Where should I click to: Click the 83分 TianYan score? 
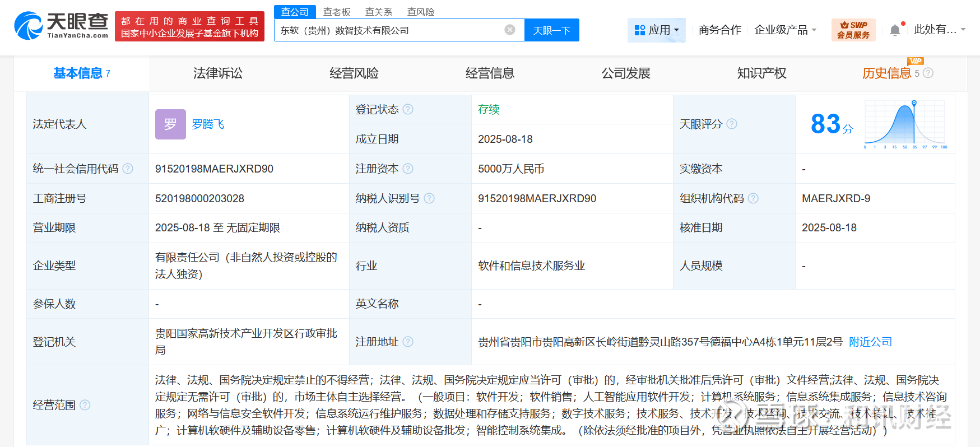tap(832, 124)
